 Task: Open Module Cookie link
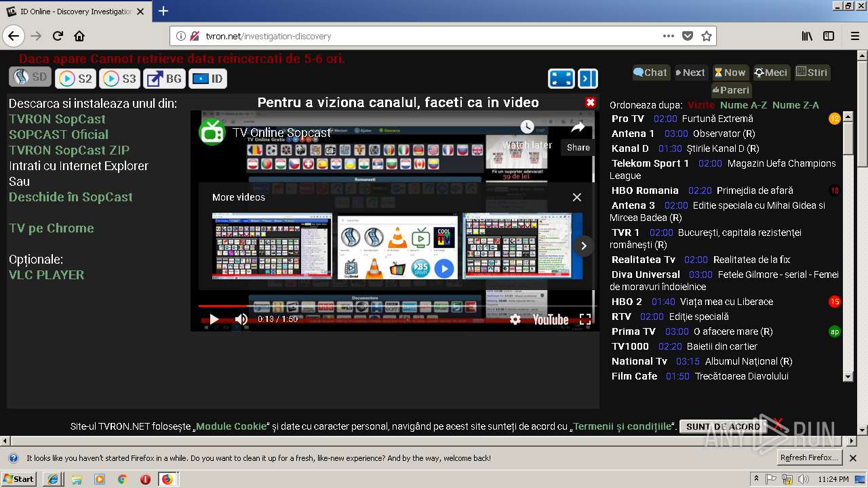231,426
